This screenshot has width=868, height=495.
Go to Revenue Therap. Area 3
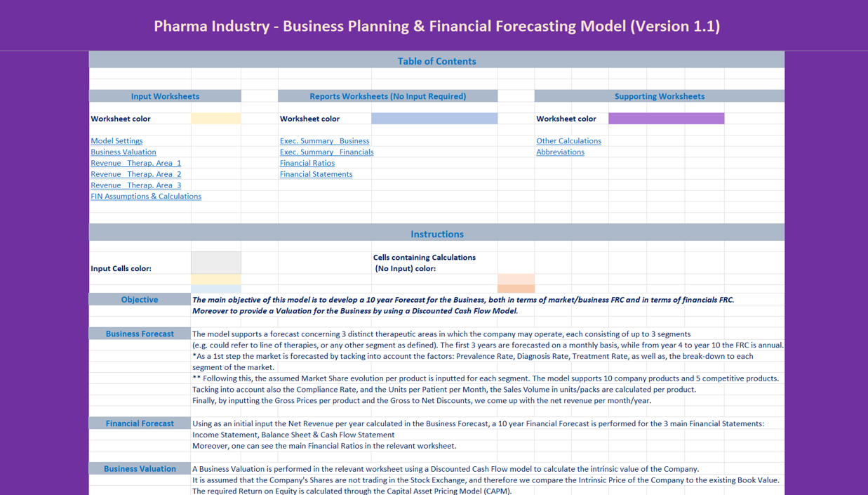(x=135, y=185)
